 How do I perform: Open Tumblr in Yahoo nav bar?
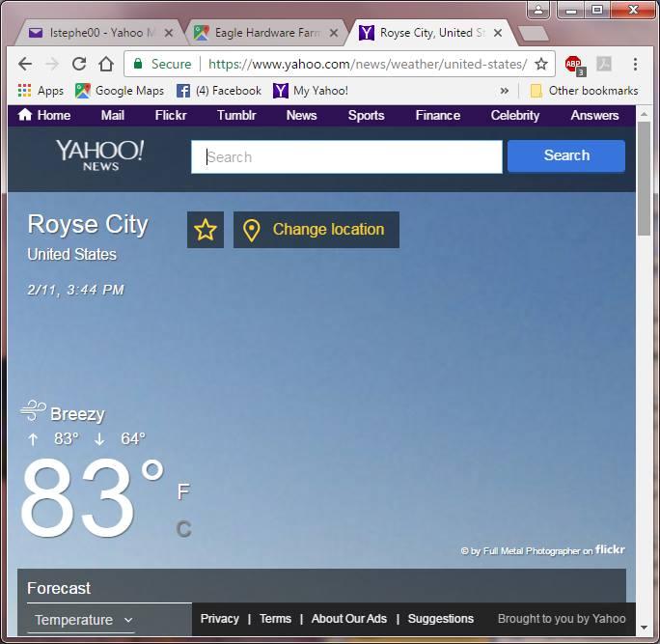(x=236, y=115)
